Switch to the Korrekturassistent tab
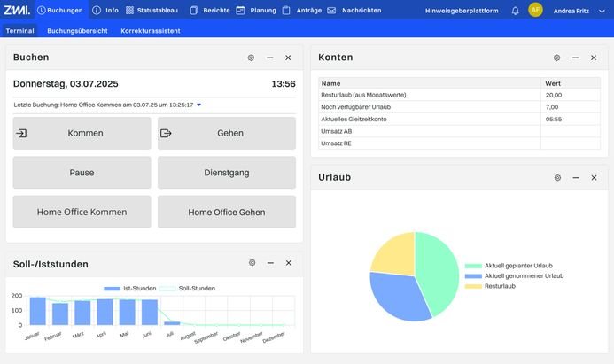The height and width of the screenshot is (364, 614). coord(151,30)
